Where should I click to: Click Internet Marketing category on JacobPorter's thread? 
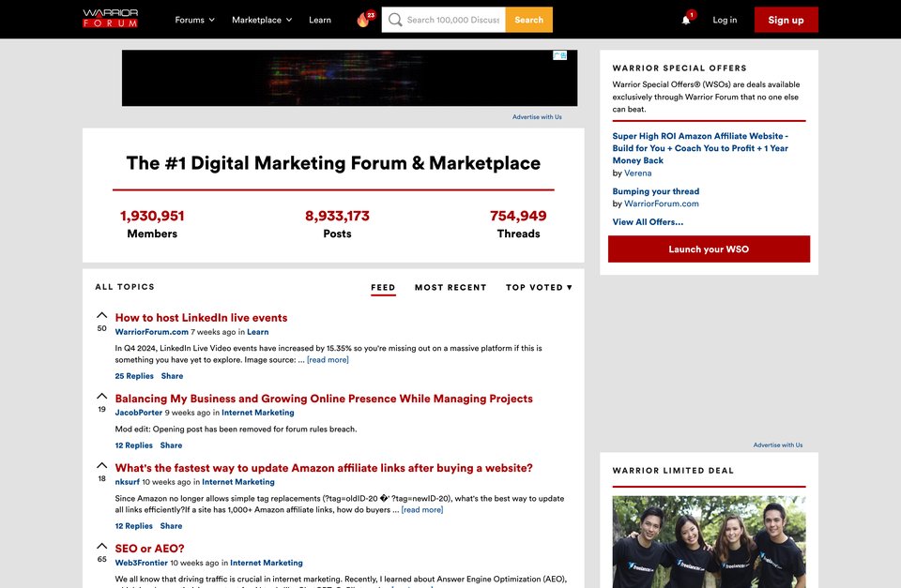click(x=258, y=413)
